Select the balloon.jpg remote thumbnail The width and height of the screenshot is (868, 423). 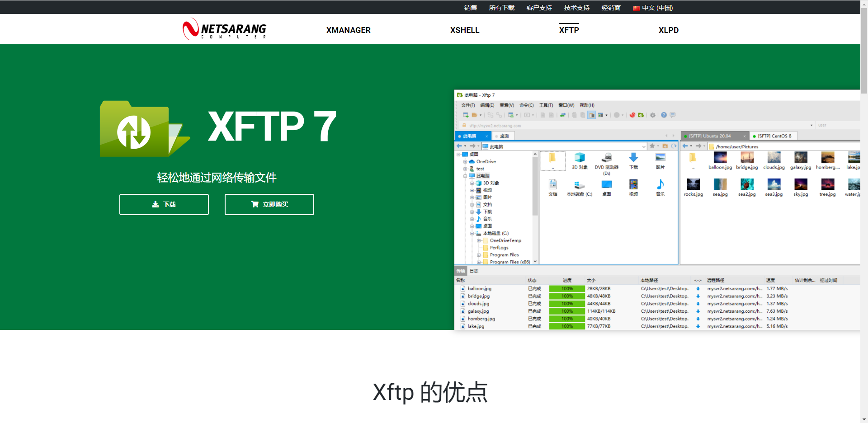(720, 161)
